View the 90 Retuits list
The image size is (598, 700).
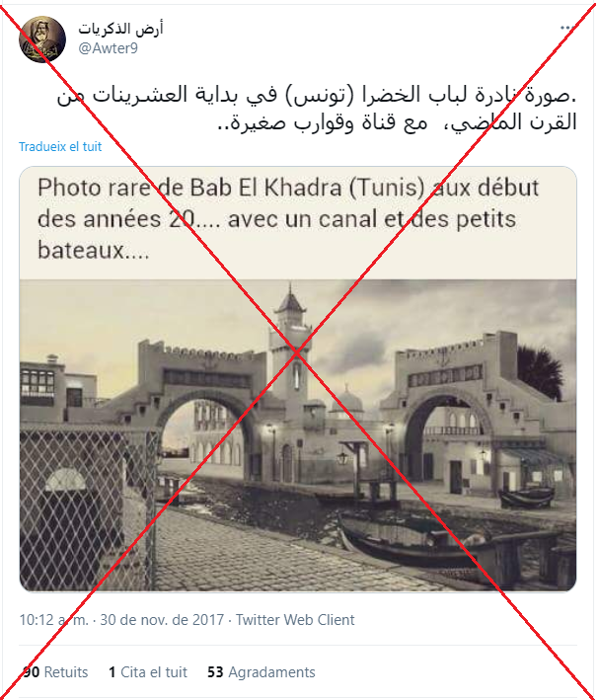tap(54, 672)
